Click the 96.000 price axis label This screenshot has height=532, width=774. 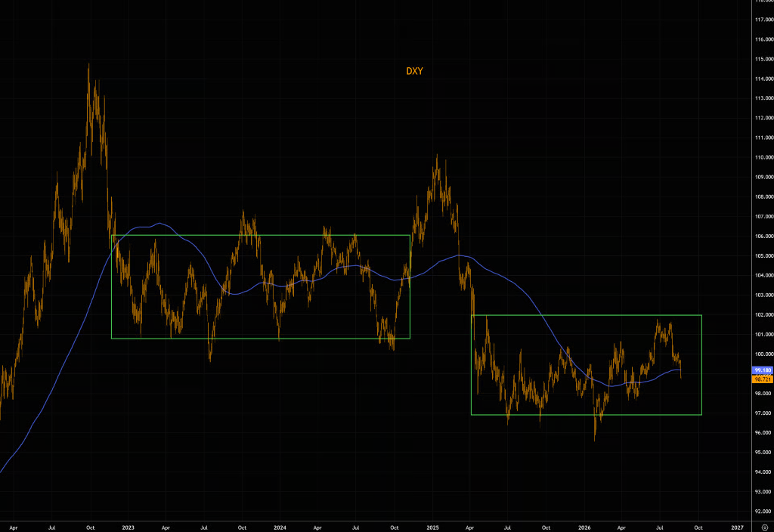(x=764, y=433)
